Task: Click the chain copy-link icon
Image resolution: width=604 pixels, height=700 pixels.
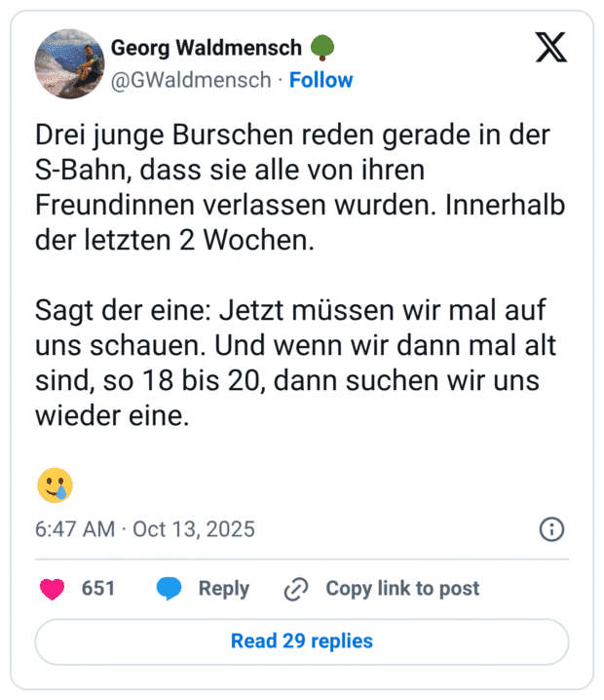Action: point(295,589)
